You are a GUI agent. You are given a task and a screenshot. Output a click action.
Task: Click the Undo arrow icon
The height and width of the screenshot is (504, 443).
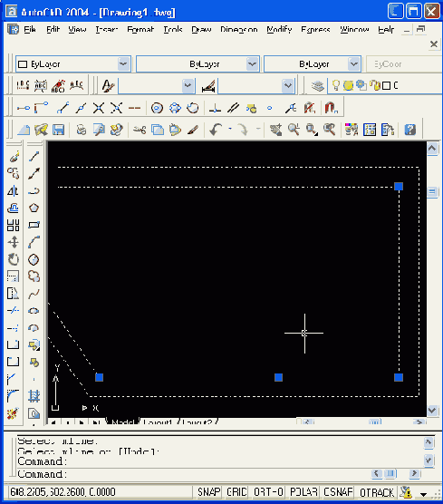(x=216, y=130)
